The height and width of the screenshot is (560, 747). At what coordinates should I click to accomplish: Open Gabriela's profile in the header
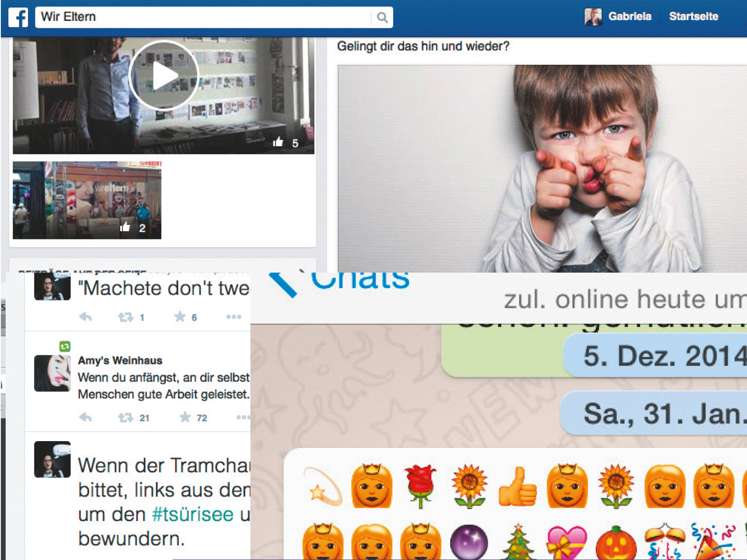pyautogui.click(x=629, y=16)
